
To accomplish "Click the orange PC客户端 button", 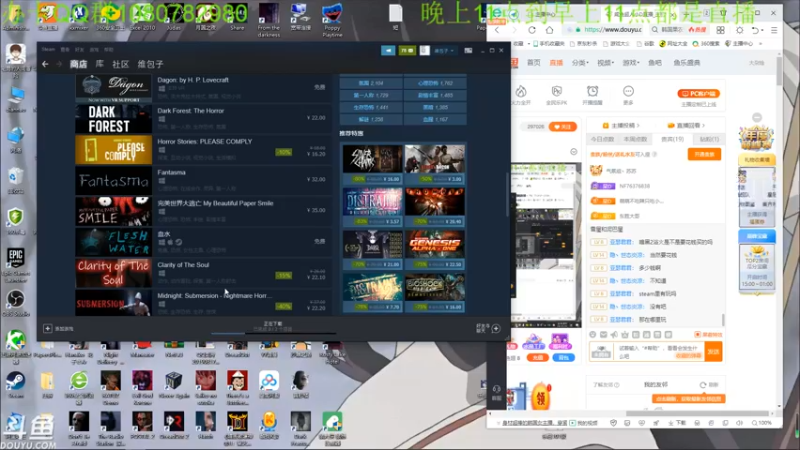I will (x=698, y=94).
